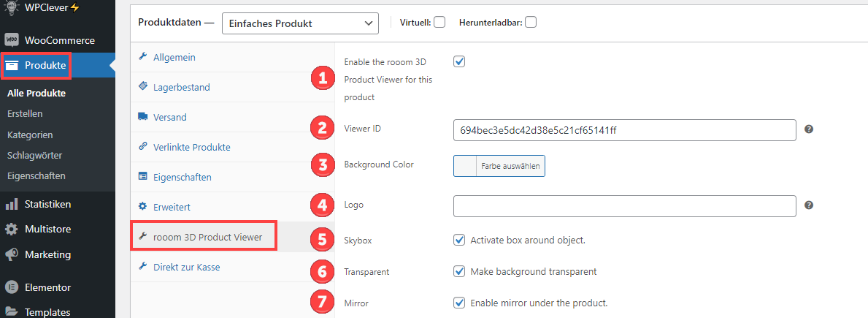Open the Lagerbestand tab
This screenshot has width=868, height=318.
(181, 87)
